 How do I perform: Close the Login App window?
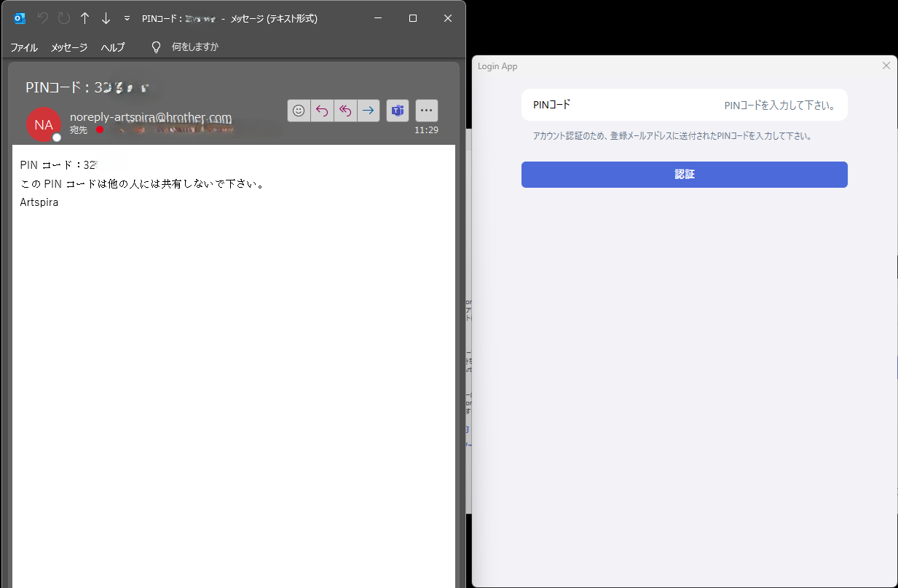point(886,65)
